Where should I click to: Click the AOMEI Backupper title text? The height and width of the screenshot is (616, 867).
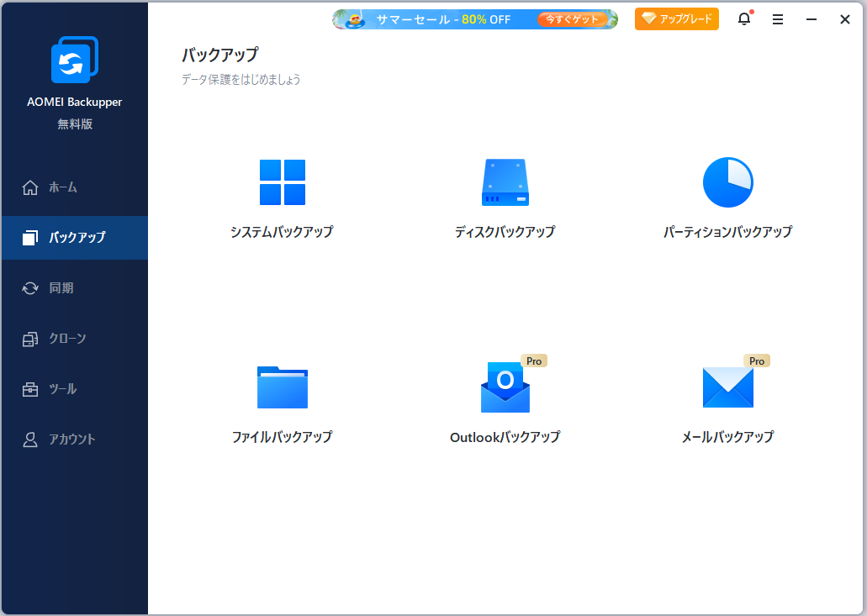coord(75,102)
